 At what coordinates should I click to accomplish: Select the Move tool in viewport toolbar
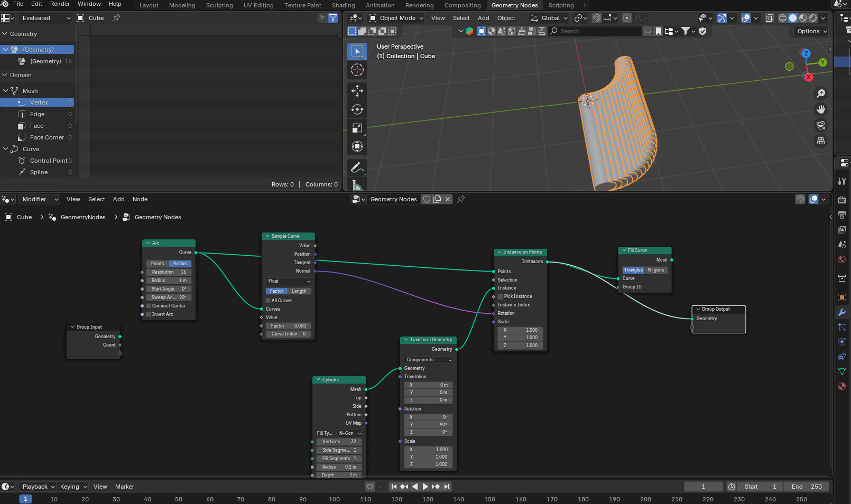pyautogui.click(x=357, y=91)
